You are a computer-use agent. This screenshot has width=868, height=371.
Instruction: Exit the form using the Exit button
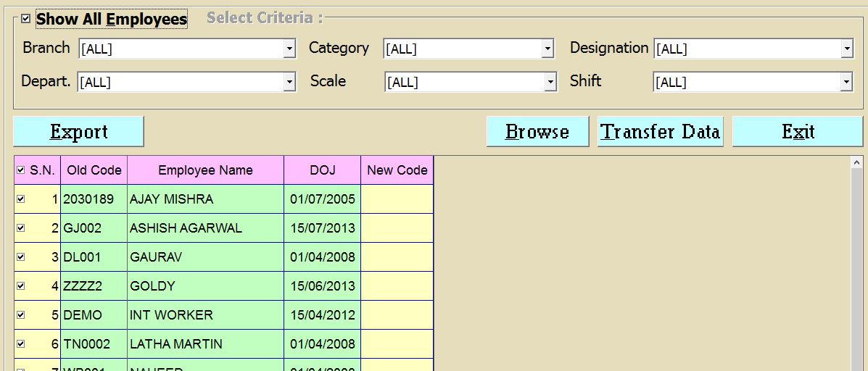click(x=798, y=132)
